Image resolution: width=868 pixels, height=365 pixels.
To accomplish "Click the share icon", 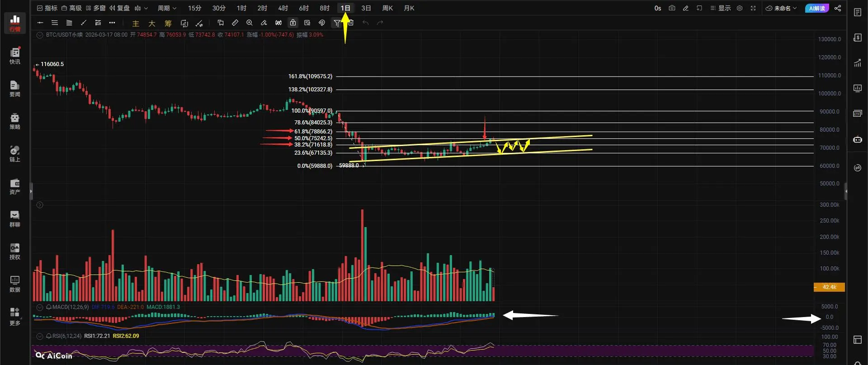I will pos(838,8).
